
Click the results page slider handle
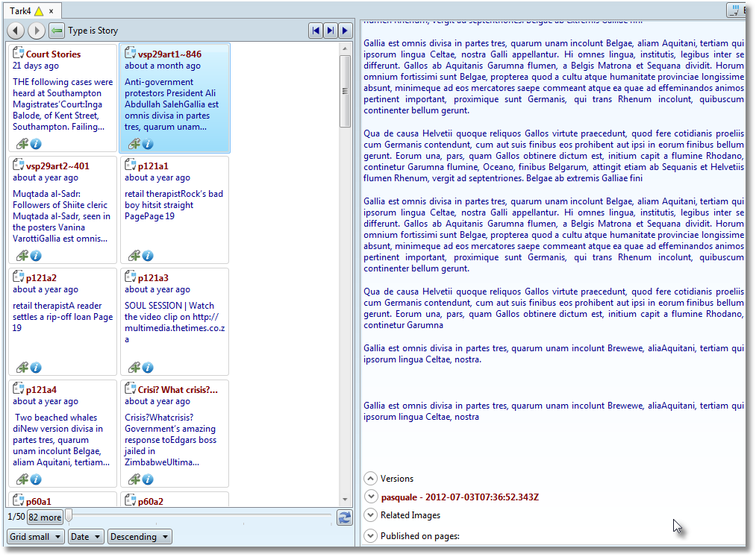tap(69, 515)
